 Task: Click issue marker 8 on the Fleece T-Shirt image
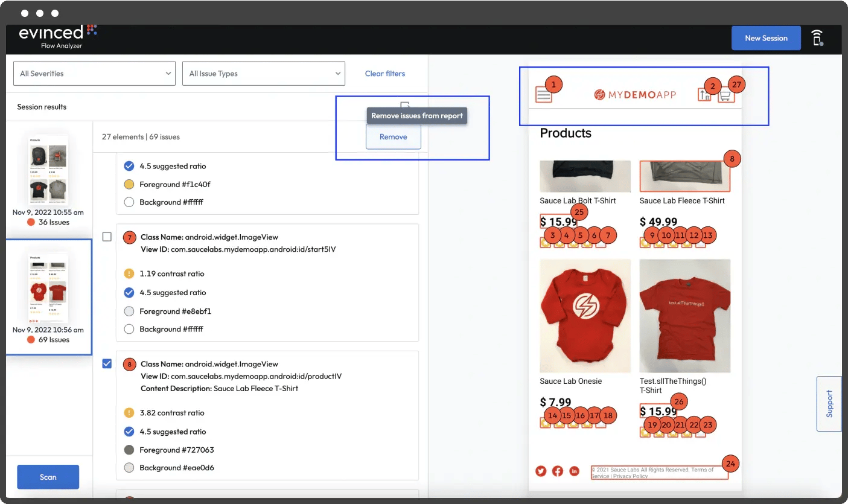click(x=732, y=159)
